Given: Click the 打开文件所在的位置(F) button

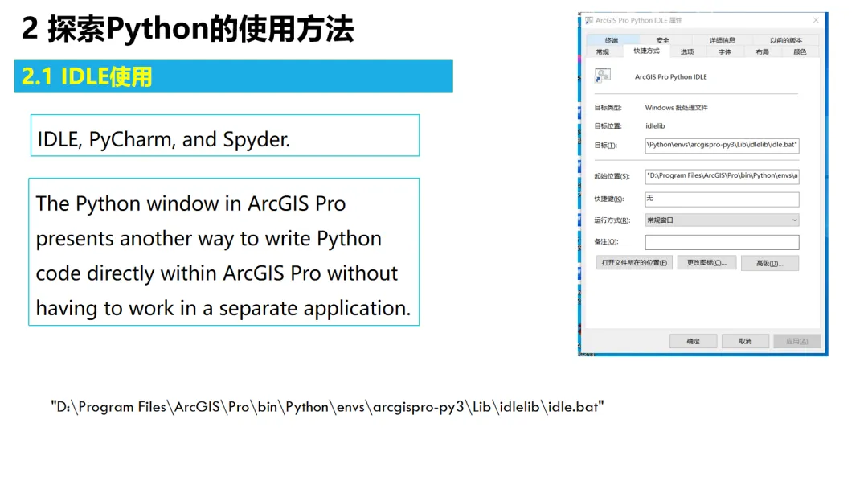Looking at the screenshot, I should coord(634,262).
